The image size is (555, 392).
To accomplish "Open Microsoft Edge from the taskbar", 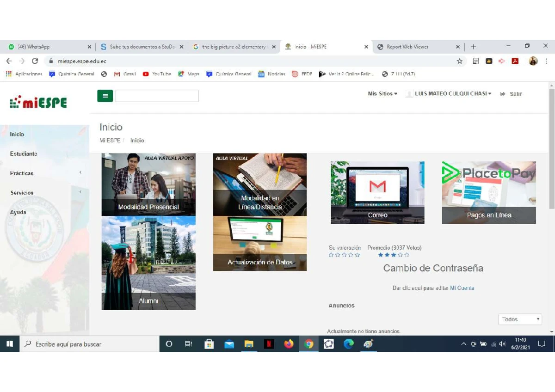I will click(x=349, y=344).
